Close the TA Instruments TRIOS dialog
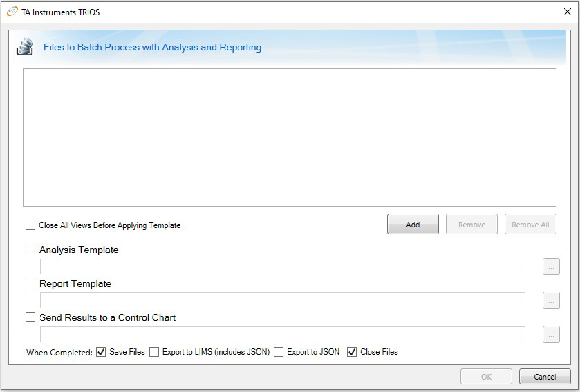Screen dimensions: 580x392 pos(567,12)
